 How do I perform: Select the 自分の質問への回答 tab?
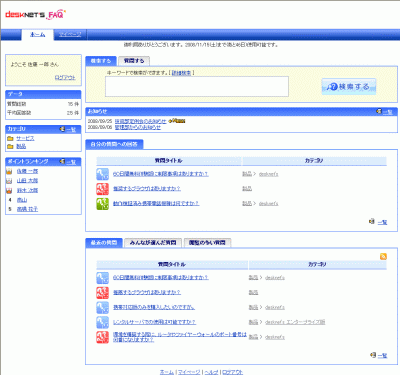point(114,144)
